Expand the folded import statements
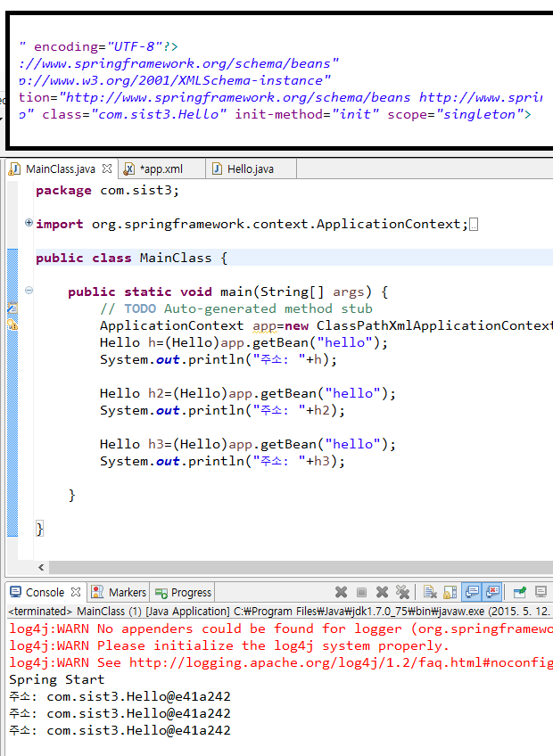 [x=29, y=224]
